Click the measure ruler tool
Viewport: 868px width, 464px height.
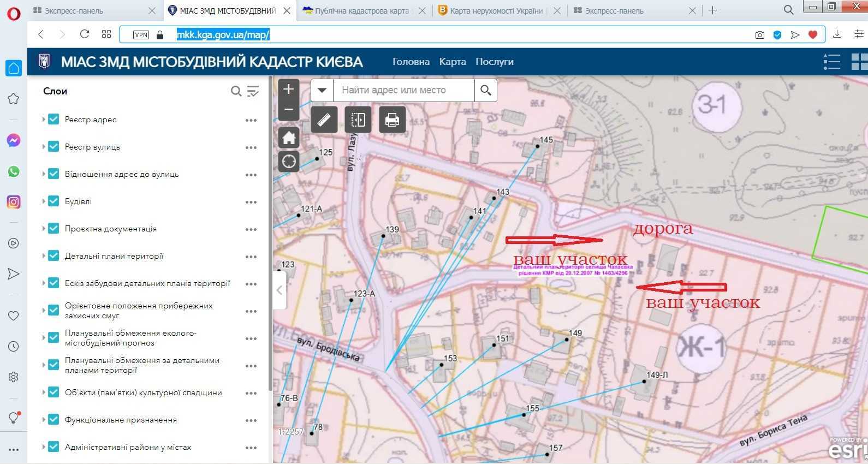coord(324,120)
